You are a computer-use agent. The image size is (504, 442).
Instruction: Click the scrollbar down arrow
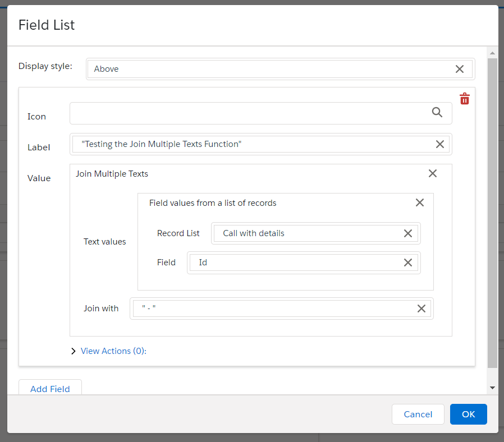coord(492,388)
